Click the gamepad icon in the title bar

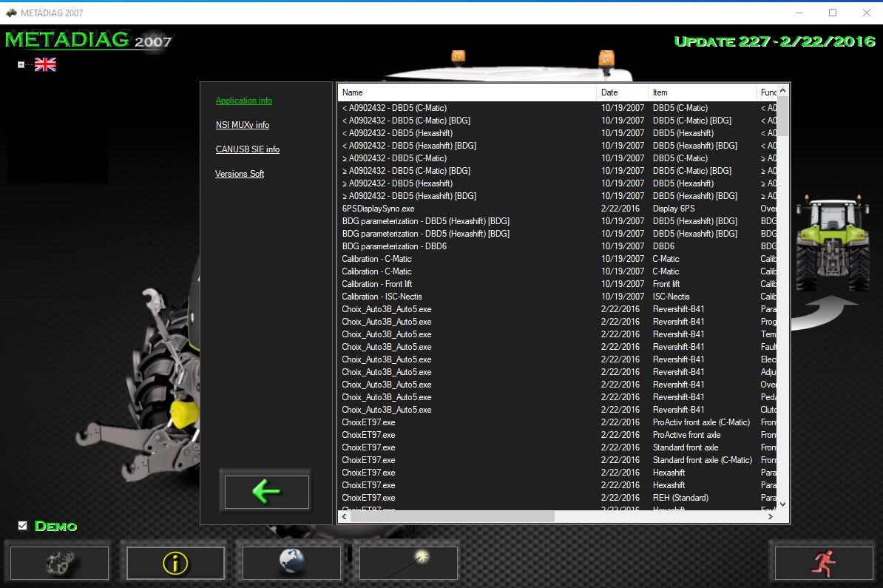pos(10,12)
